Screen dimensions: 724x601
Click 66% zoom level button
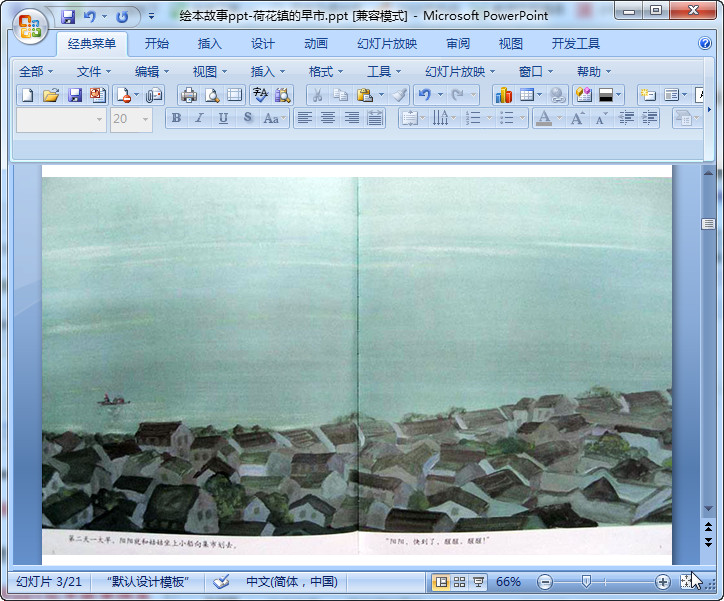[x=508, y=582]
